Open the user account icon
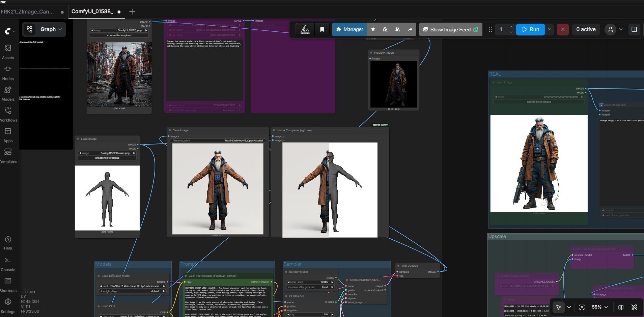This screenshot has height=317, width=644. tap(610, 29)
